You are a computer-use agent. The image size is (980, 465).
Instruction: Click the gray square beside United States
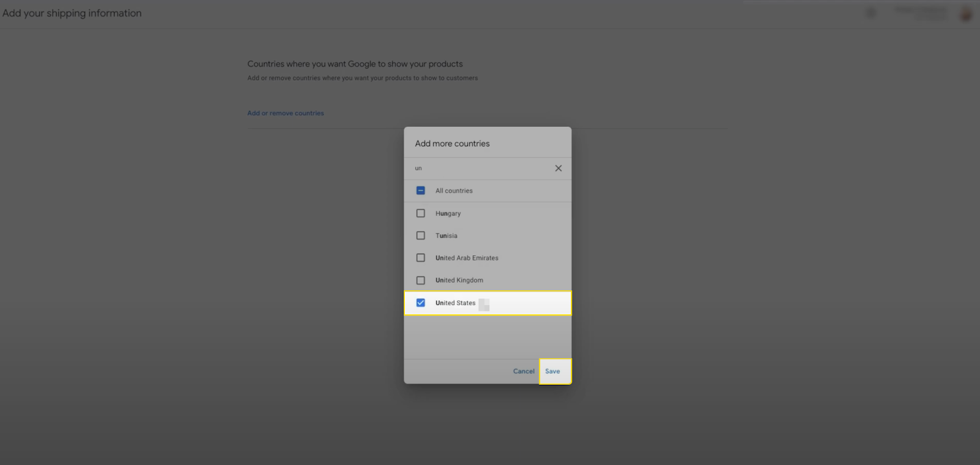[x=484, y=304]
